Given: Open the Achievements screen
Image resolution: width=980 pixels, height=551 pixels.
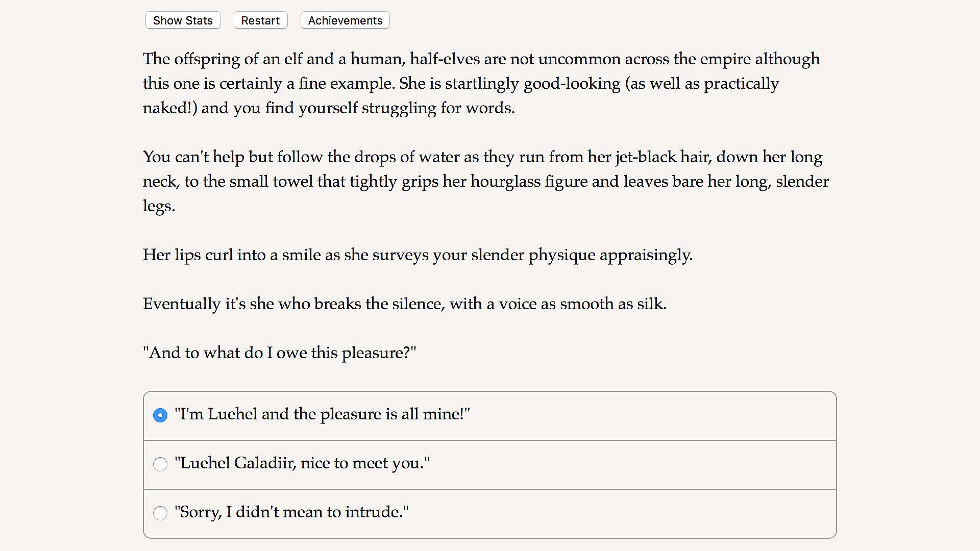Looking at the screenshot, I should tap(345, 20).
